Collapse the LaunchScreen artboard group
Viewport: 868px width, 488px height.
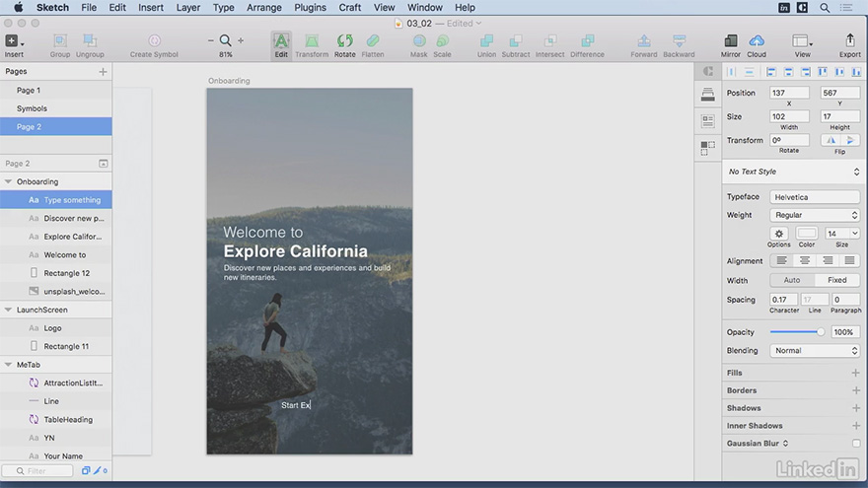pos(8,310)
